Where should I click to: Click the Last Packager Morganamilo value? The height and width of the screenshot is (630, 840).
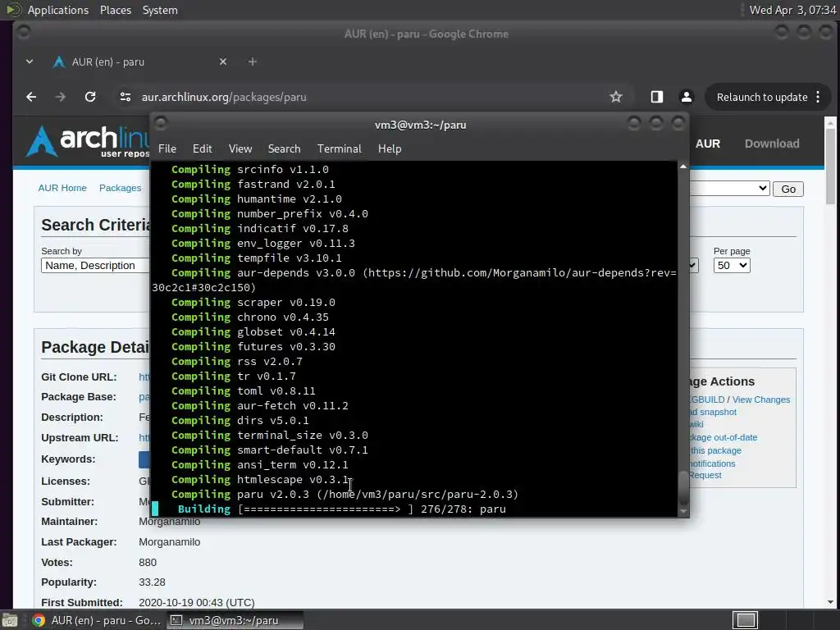[169, 542]
